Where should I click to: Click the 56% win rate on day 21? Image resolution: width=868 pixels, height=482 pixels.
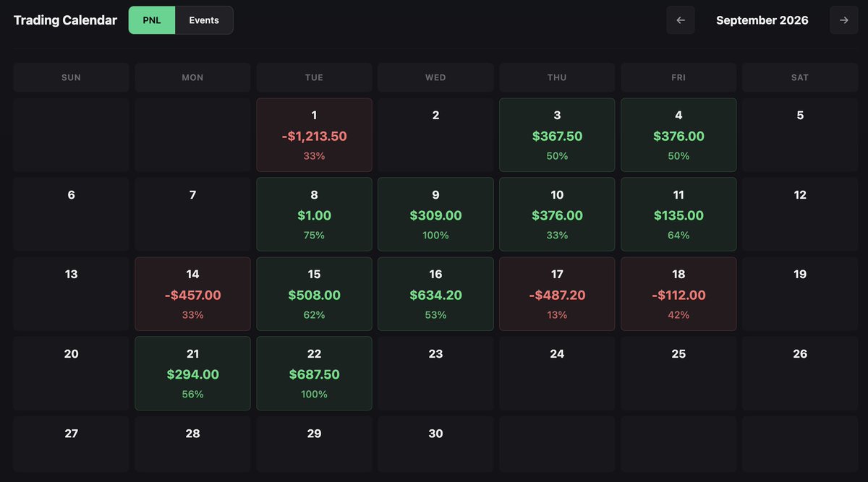192,395
